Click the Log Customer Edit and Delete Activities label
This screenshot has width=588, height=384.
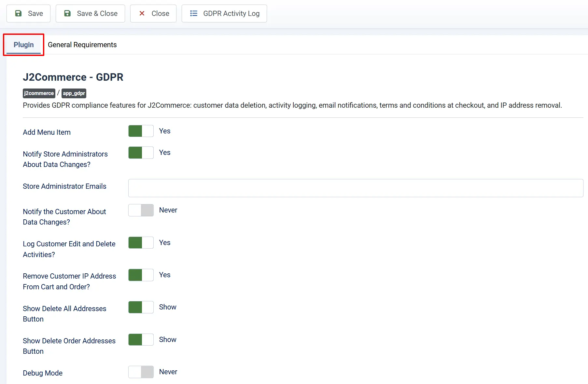coord(69,249)
